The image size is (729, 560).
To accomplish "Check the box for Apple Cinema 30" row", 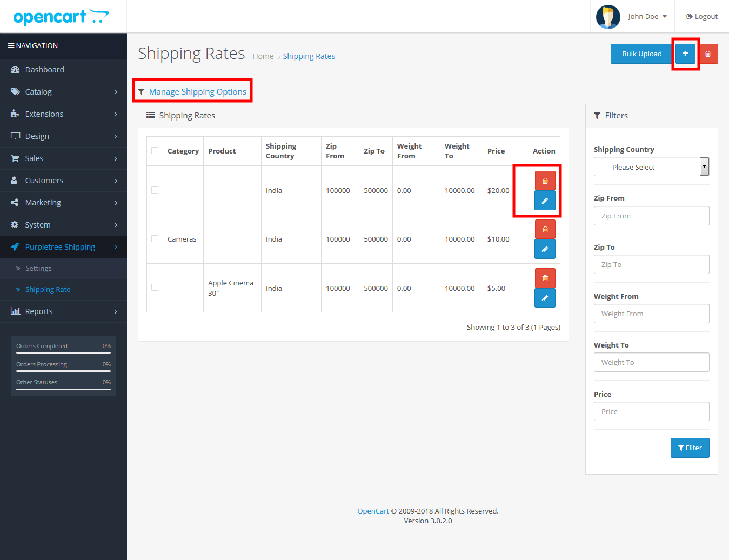I will click(x=155, y=288).
